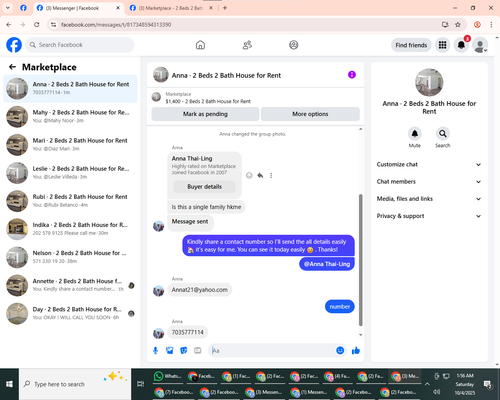Click the chat message scrollbar thumb

pos(360,260)
